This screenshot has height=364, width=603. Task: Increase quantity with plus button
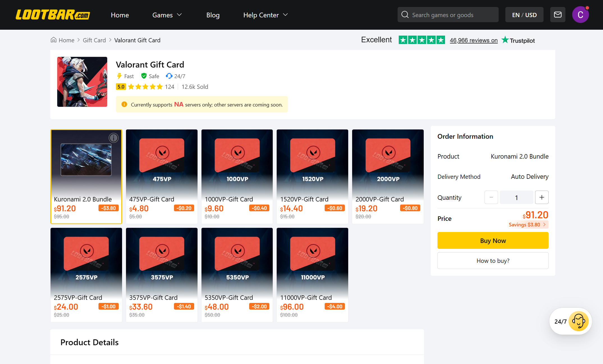[542, 197]
